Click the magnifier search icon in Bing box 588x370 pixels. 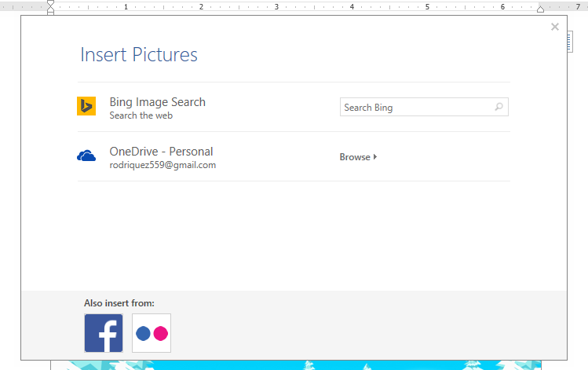tap(499, 107)
